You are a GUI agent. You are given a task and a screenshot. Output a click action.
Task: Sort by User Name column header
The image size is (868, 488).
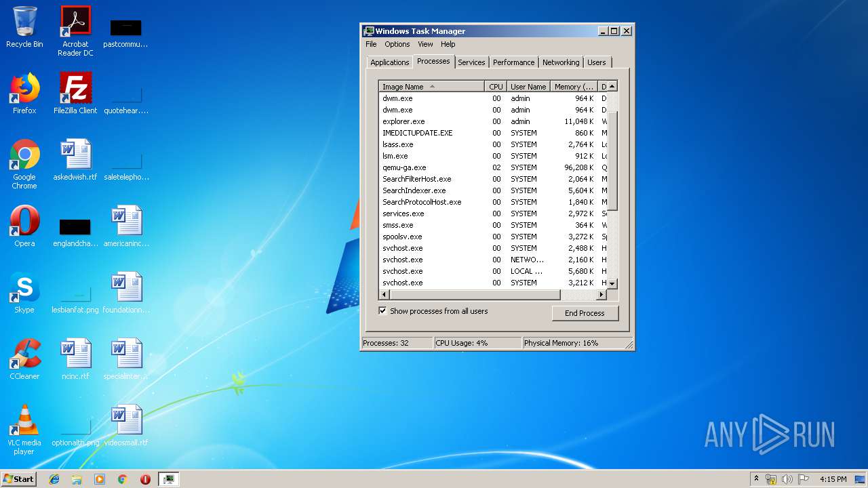coord(528,87)
